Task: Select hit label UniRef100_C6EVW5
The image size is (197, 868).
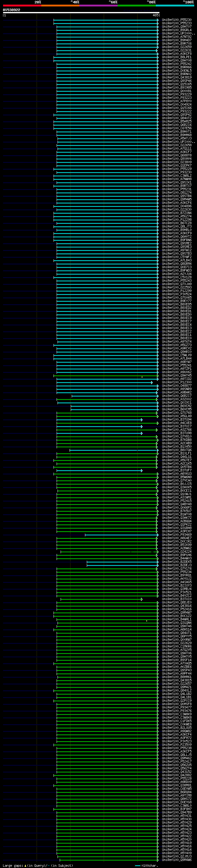Action: (176, 789)
